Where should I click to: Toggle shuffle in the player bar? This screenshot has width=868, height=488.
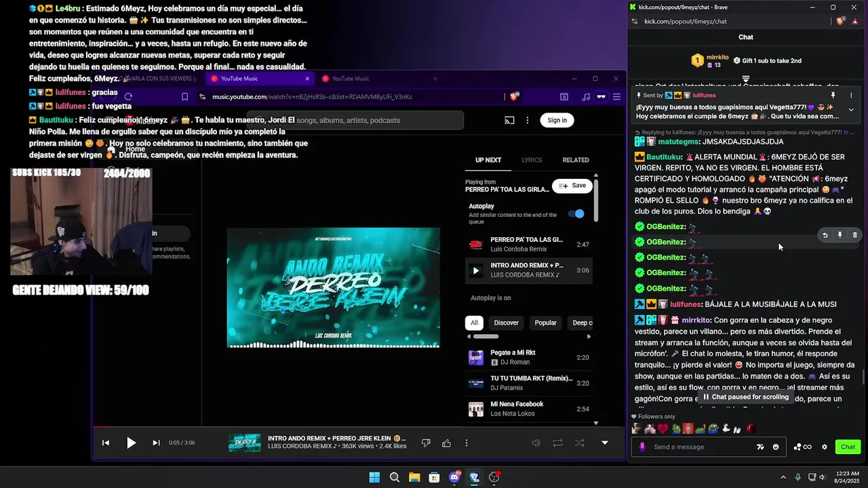click(x=580, y=443)
